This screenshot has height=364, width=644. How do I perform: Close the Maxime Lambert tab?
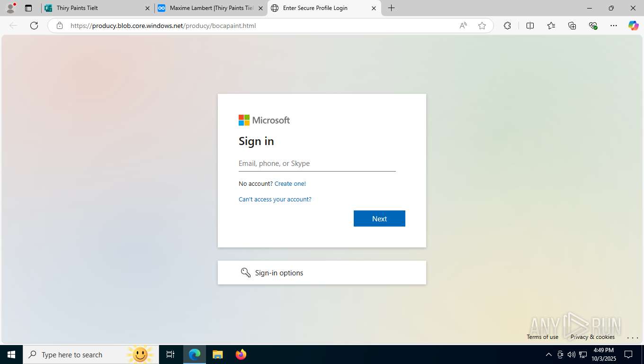click(x=260, y=8)
